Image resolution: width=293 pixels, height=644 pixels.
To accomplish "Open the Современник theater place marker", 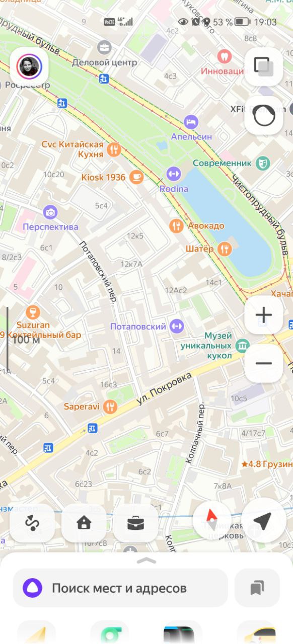I will click(x=262, y=163).
